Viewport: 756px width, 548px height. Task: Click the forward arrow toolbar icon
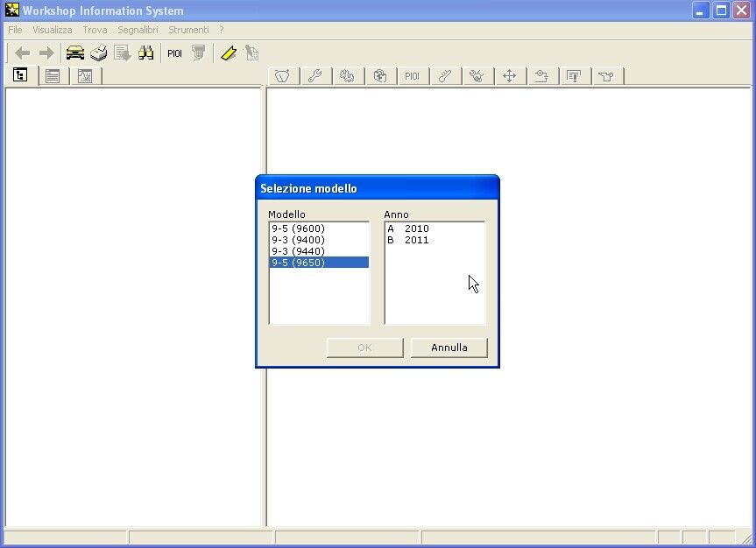pyautogui.click(x=46, y=53)
